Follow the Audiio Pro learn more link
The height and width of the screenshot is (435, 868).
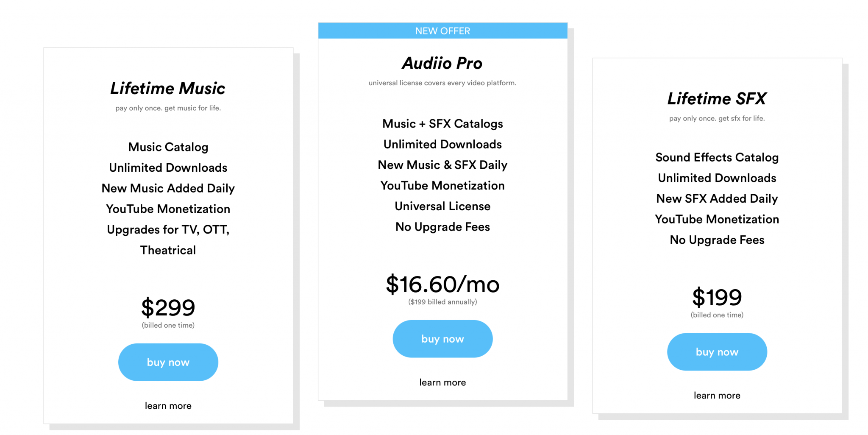point(442,382)
